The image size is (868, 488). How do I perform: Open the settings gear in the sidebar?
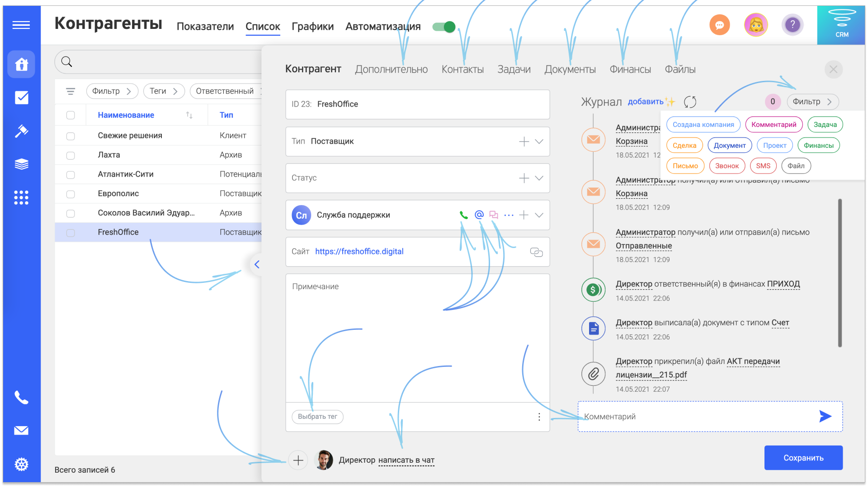(x=21, y=464)
